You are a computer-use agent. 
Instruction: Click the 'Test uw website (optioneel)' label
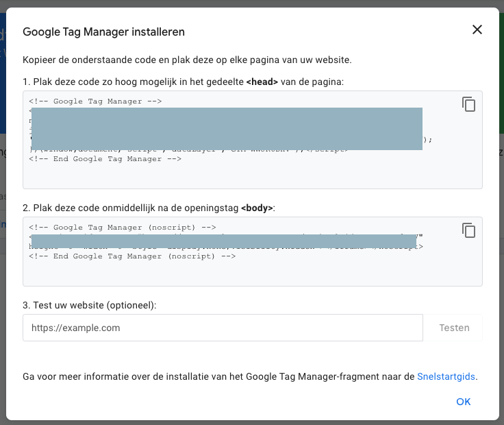point(90,305)
